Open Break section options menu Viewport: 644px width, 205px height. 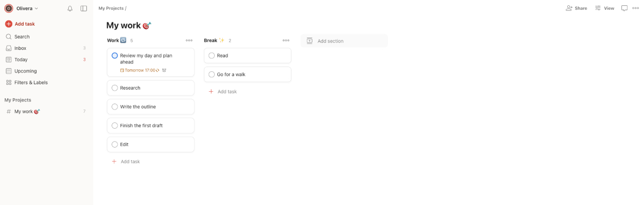tap(286, 40)
